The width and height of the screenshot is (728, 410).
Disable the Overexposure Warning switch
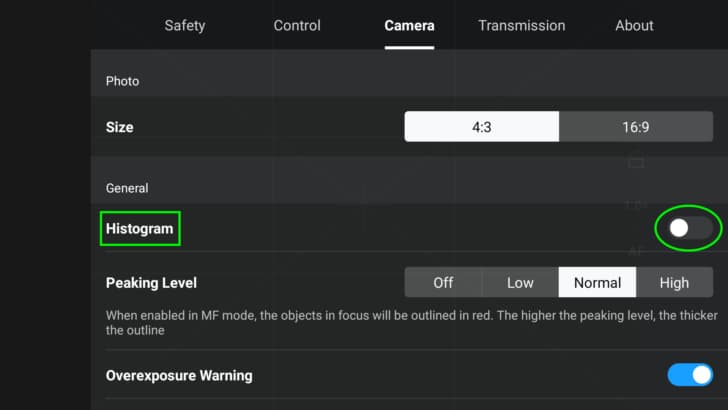pos(690,375)
